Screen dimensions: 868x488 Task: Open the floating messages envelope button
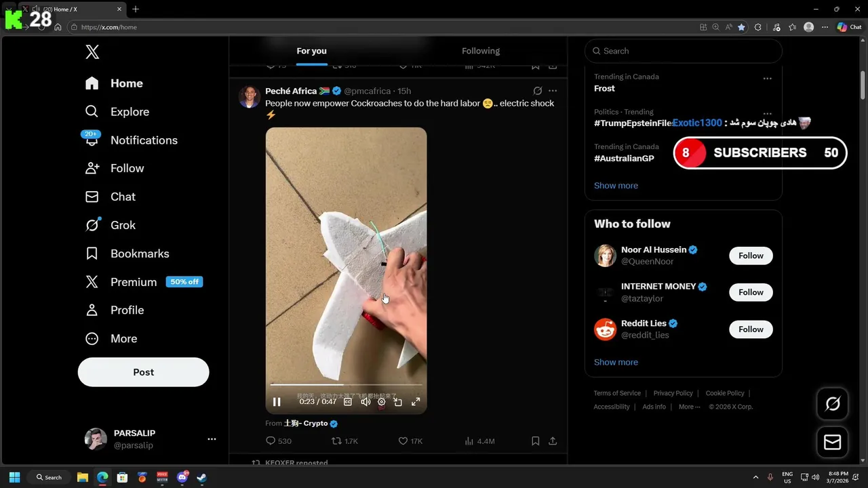click(x=832, y=443)
